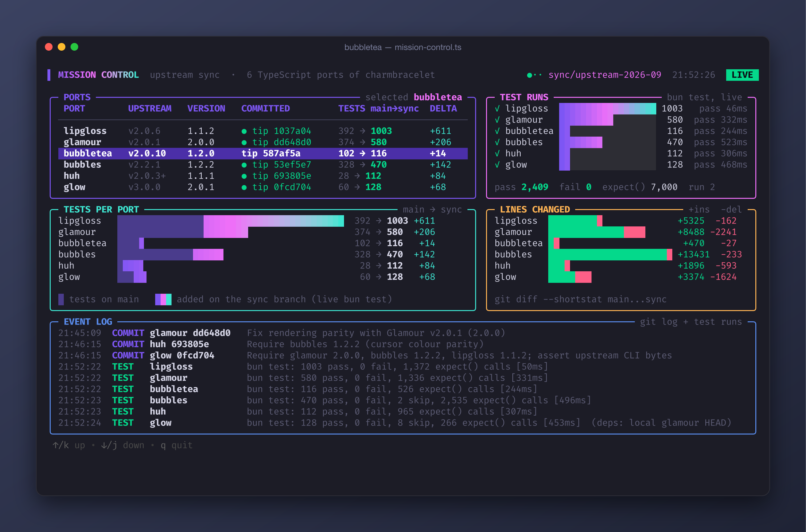Click the COMMITTED column header
The height and width of the screenshot is (532, 806).
[x=265, y=109]
